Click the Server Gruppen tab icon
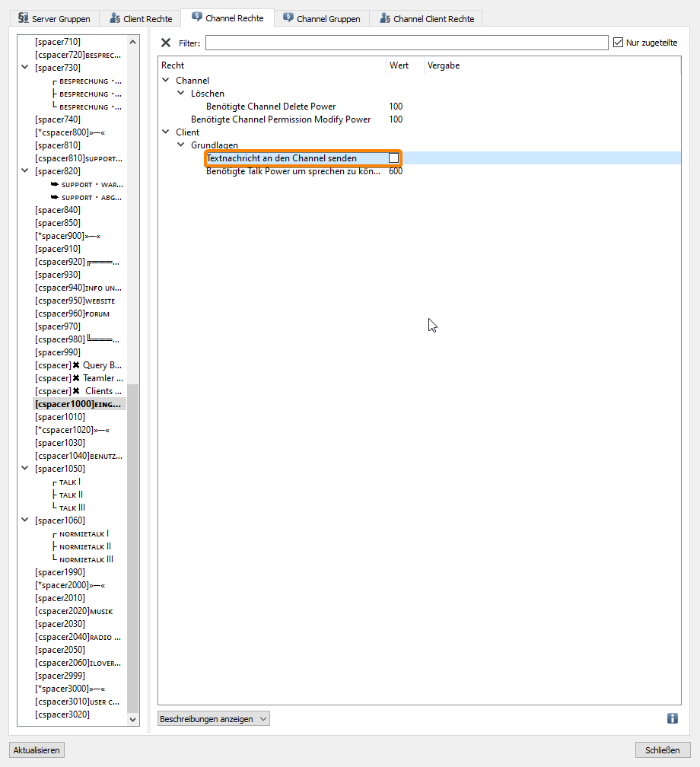Viewport: 700px width, 767px height. pos(23,18)
